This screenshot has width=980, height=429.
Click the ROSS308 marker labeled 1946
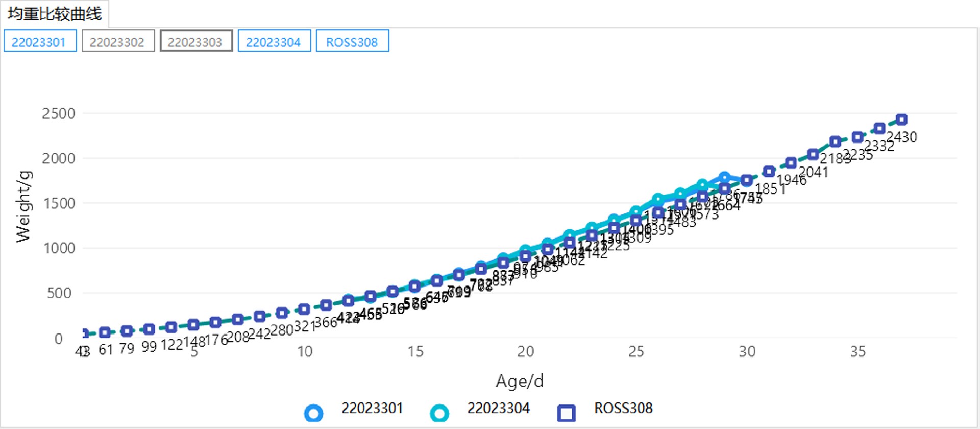pyautogui.click(x=791, y=163)
